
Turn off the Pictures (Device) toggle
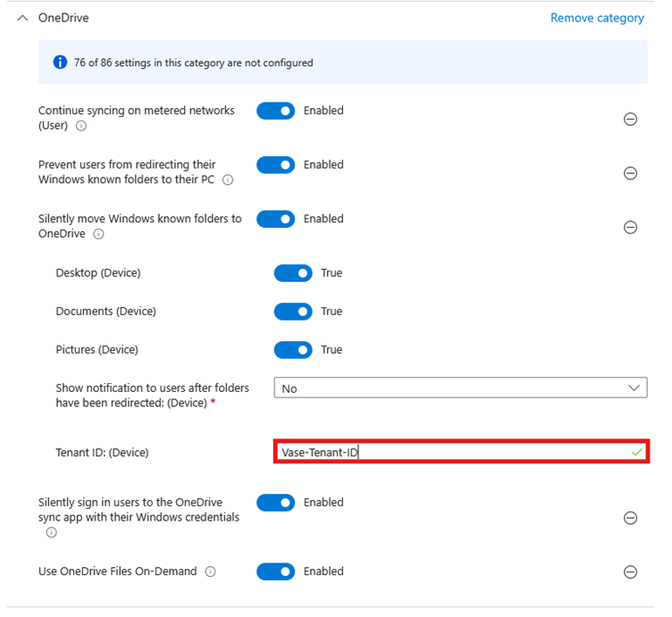click(x=293, y=350)
